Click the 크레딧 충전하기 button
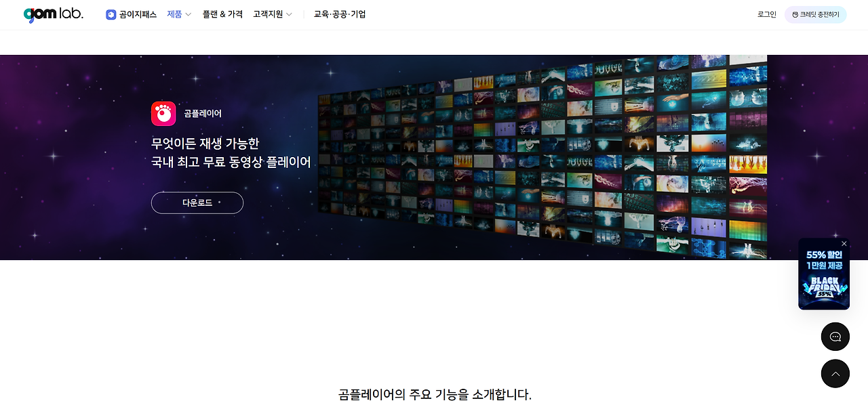Screen dimensions: 868x403 [x=816, y=14]
